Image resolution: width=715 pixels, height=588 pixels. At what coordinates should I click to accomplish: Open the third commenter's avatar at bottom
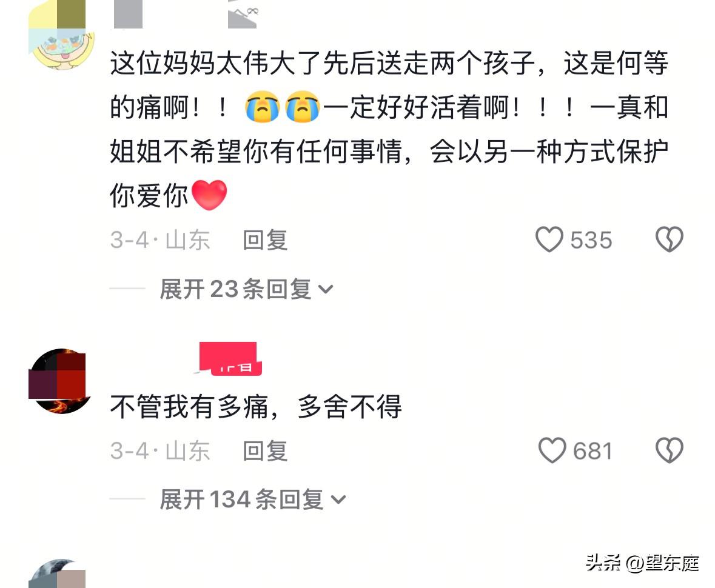[x=58, y=573]
